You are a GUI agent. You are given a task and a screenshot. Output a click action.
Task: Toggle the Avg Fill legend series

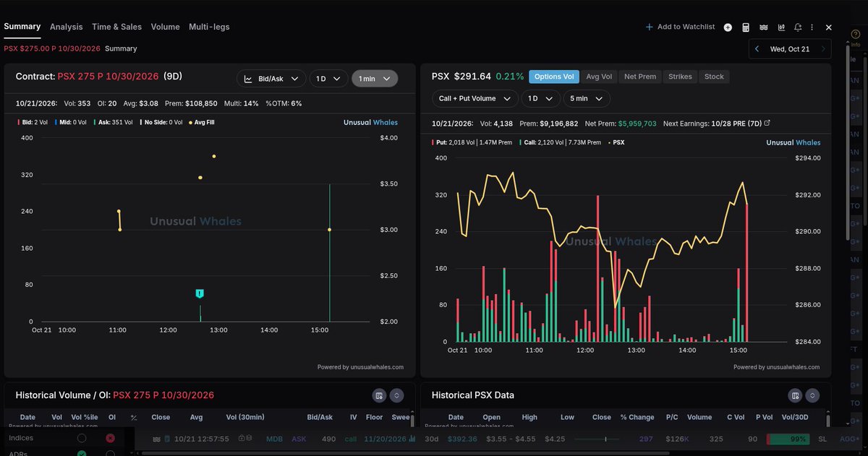[x=202, y=122]
